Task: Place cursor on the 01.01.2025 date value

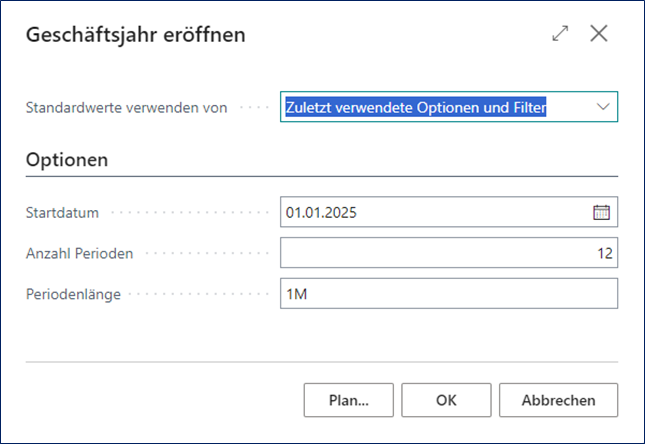Action: point(321,212)
